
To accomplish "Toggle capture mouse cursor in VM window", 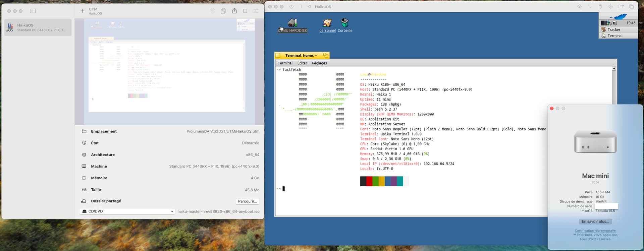I will pyautogui.click(x=579, y=7).
